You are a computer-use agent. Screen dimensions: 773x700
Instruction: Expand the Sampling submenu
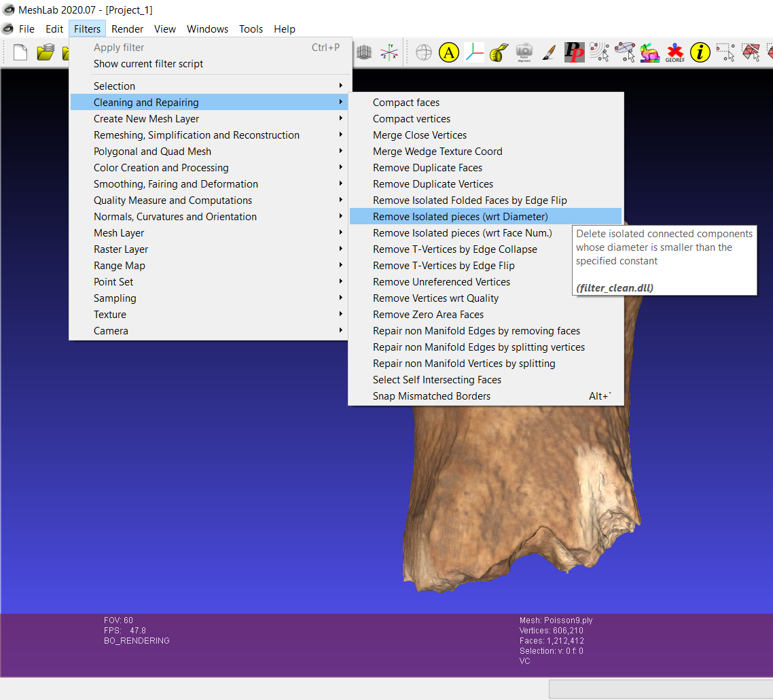tap(209, 298)
